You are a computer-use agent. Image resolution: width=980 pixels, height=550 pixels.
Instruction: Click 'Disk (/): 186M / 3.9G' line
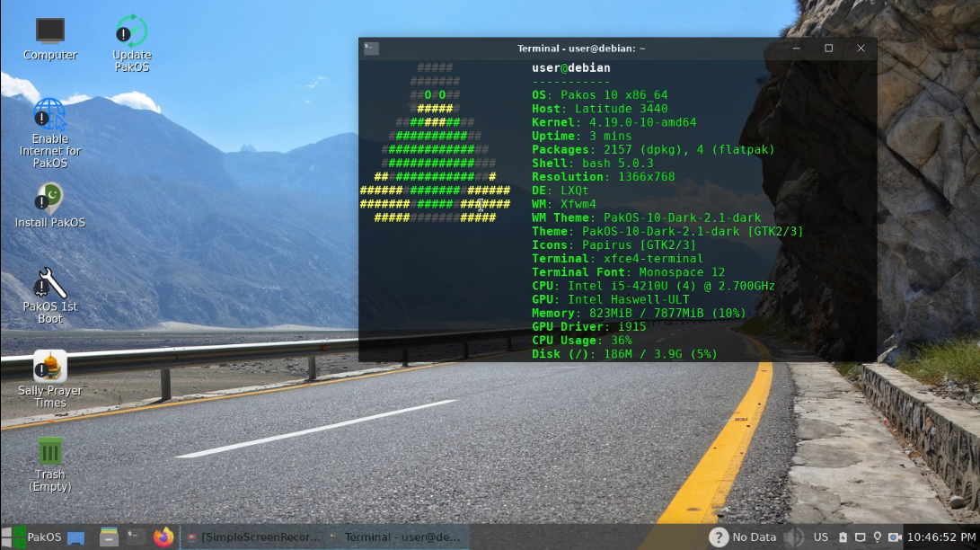[x=624, y=354]
